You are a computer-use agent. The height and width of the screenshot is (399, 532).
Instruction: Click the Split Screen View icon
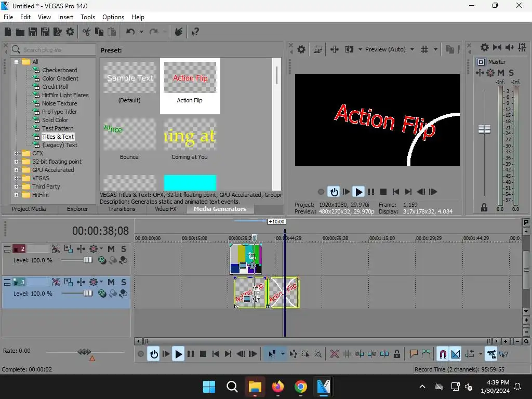pos(349,49)
